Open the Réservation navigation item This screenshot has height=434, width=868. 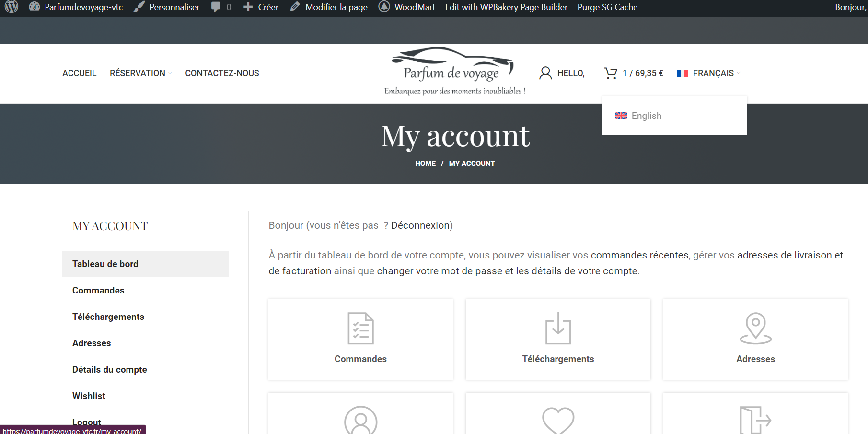[138, 73]
